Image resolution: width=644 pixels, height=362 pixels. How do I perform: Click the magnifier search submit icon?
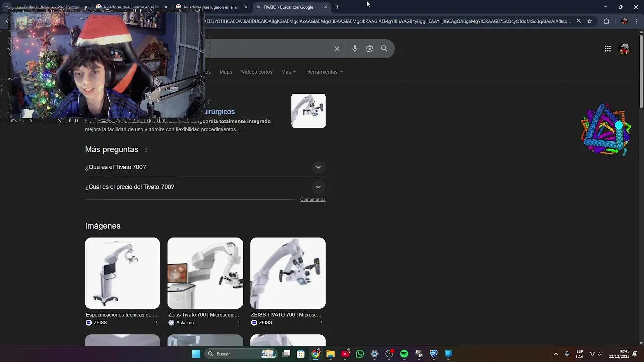pos(384,49)
